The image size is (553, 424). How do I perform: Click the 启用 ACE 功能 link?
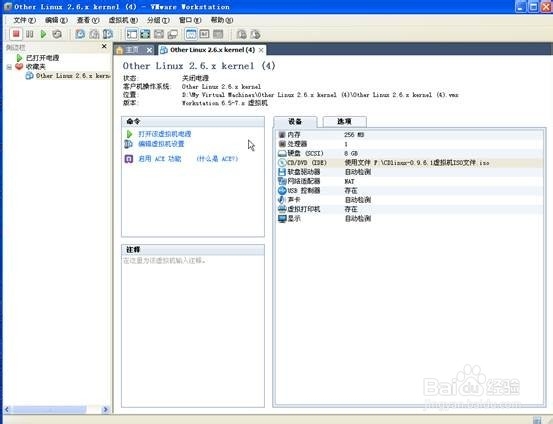[160, 159]
